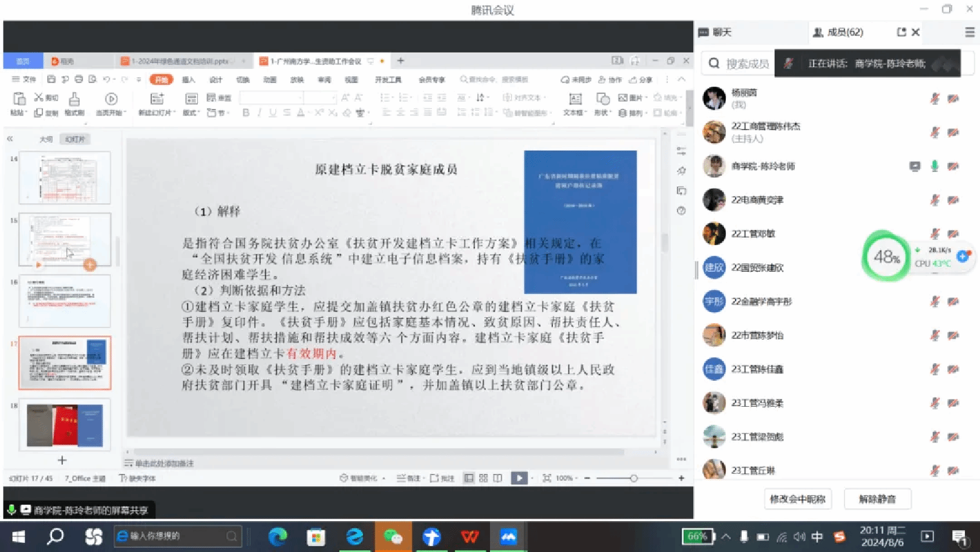Click the Microsoft Edge taskbar icon
Viewport: 980px width, 552px height.
coord(278,536)
